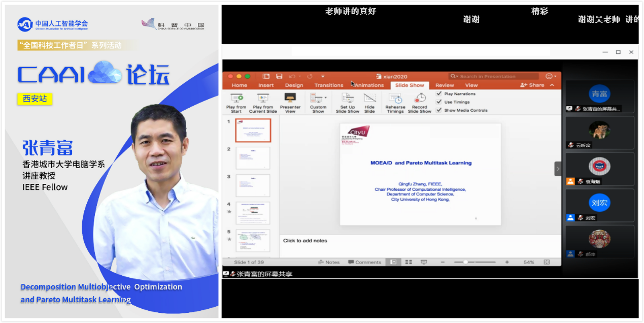The width and height of the screenshot is (644, 323).
Task: Start Rehearse Timings
Action: click(395, 99)
